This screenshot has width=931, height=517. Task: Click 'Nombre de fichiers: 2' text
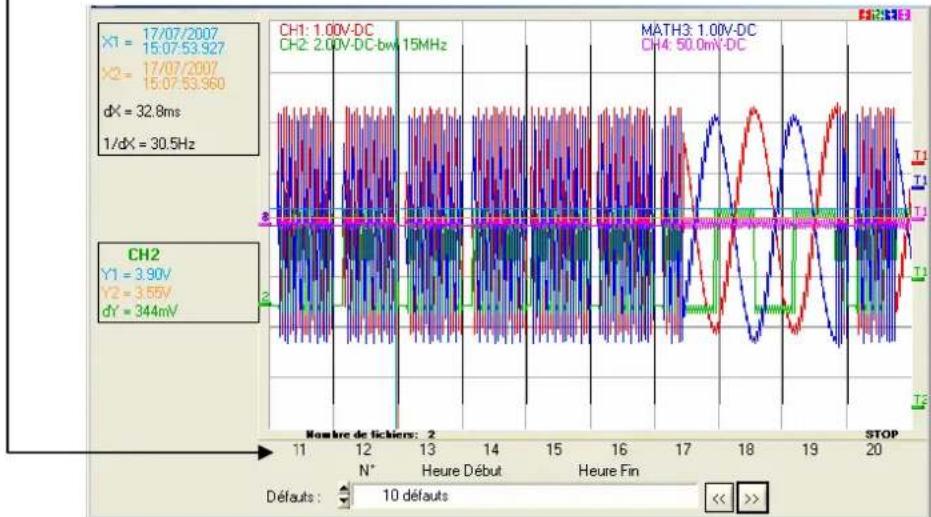tap(370, 435)
